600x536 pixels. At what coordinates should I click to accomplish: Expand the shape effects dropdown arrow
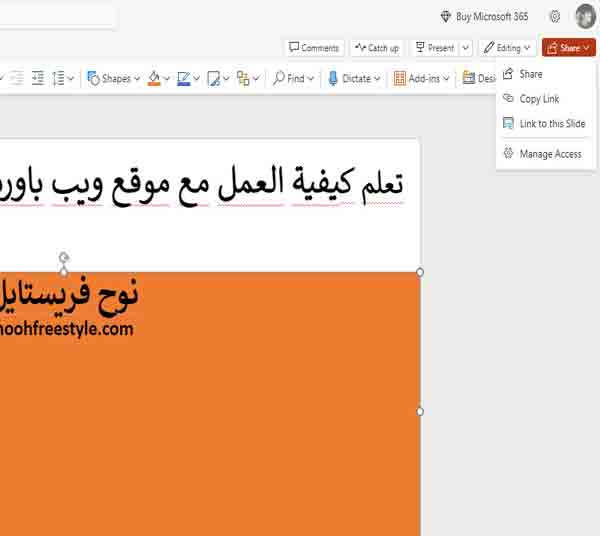(226, 78)
